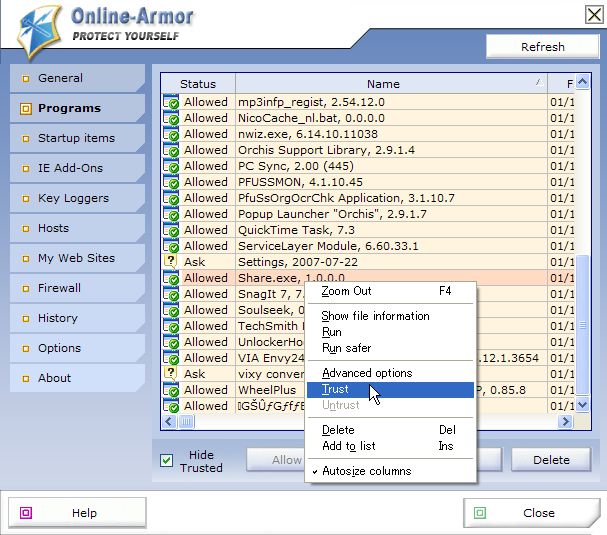Select the PFUSSMON, 4.1.10.45 row

(368, 182)
